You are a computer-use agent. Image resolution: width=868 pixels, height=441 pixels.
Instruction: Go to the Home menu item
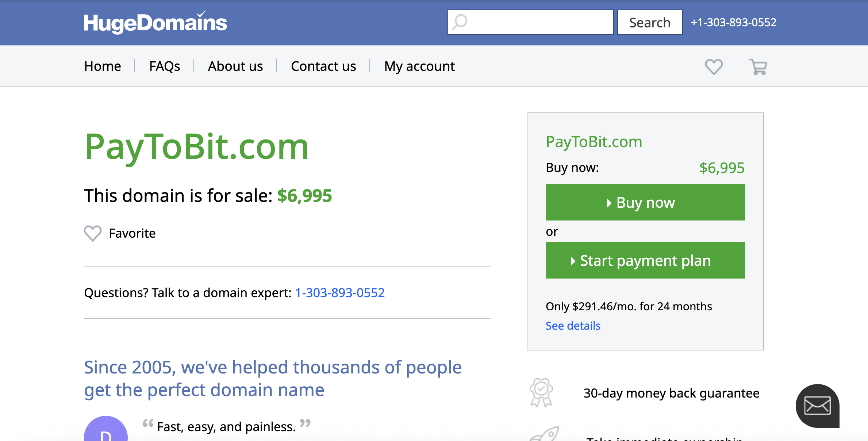(103, 66)
